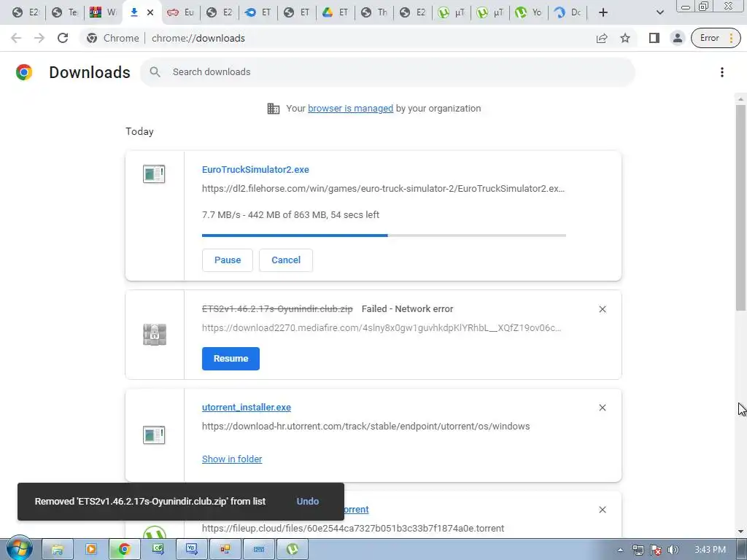Image resolution: width=747 pixels, height=560 pixels.
Task: Show utorrent_installer.exe in folder
Action: [x=232, y=459]
